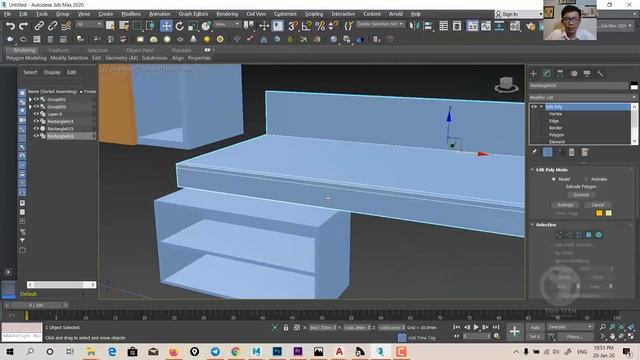Collapse the Selection rollout
640x360 pixels.
pyautogui.click(x=532, y=224)
